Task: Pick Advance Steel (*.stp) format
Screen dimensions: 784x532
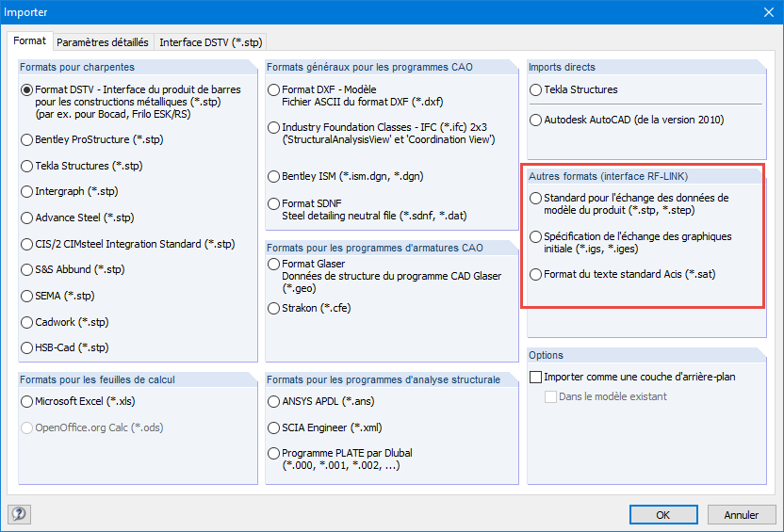Action: click(x=27, y=218)
